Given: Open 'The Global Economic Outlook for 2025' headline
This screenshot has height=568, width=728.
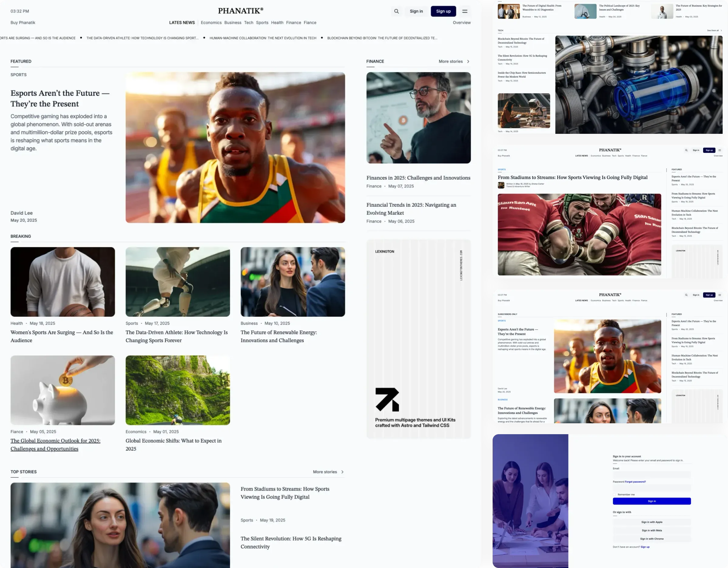Looking at the screenshot, I should pyautogui.click(x=55, y=445).
